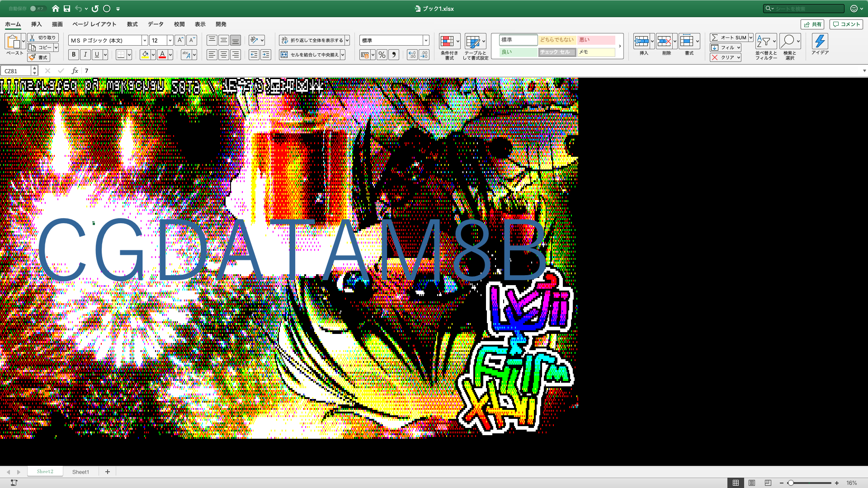Click the Fill (フィル) button

click(725, 47)
